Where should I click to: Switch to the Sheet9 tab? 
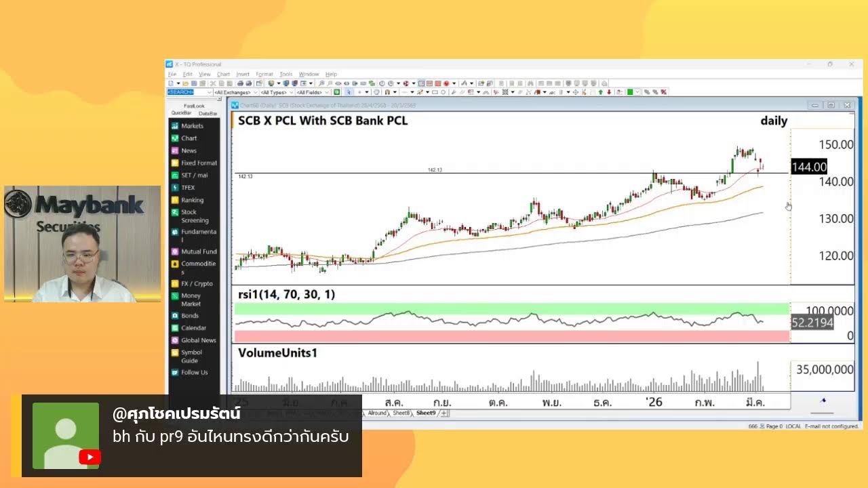click(x=425, y=413)
